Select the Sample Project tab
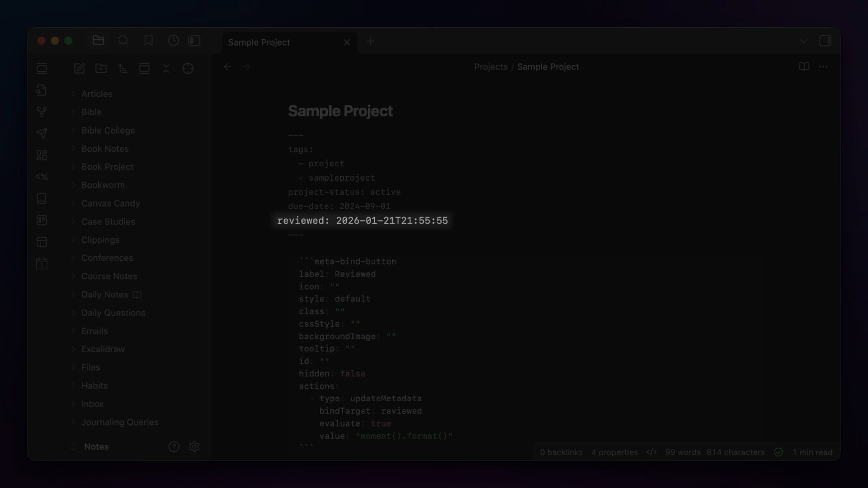The width and height of the screenshot is (868, 488). 259,42
